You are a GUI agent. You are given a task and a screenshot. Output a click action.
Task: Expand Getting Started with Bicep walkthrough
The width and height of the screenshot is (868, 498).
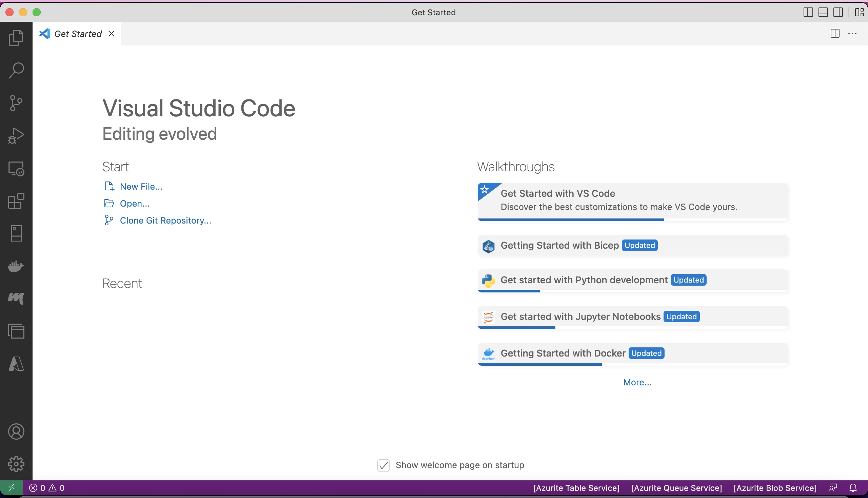click(x=632, y=245)
